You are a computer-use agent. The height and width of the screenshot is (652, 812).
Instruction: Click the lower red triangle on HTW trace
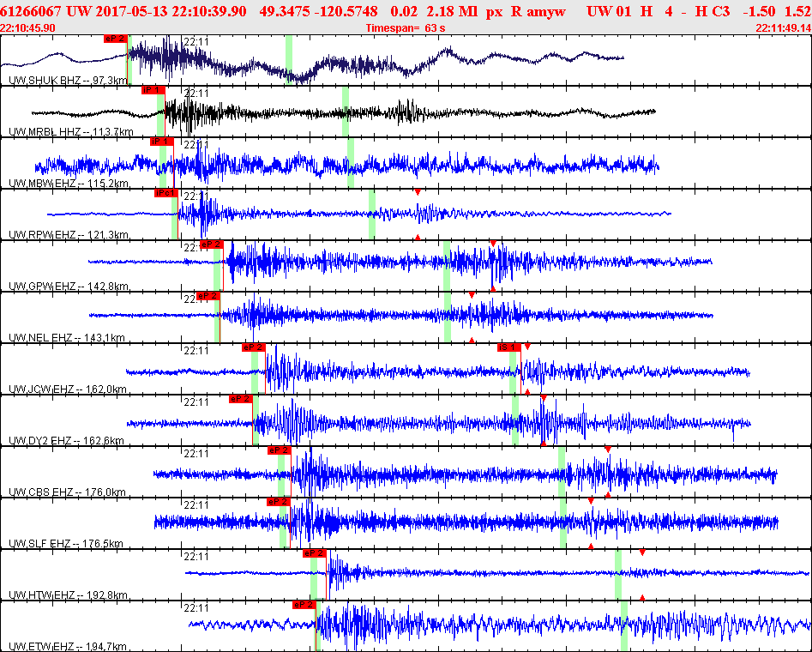tap(642, 598)
